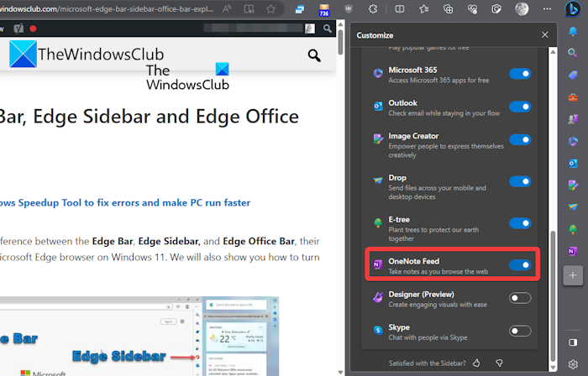This screenshot has width=588, height=376.
Task: Click the profile avatar in toolbar
Action: coord(522,9)
